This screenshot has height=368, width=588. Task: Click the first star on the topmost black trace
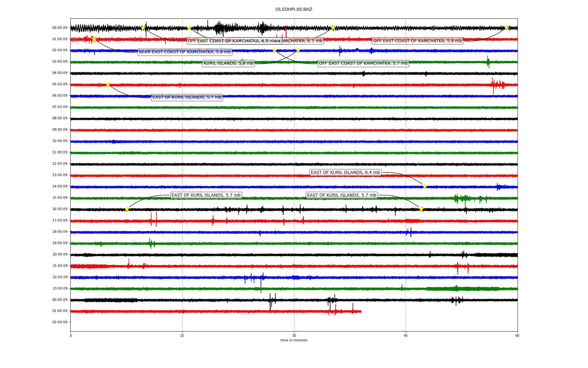[x=143, y=28]
